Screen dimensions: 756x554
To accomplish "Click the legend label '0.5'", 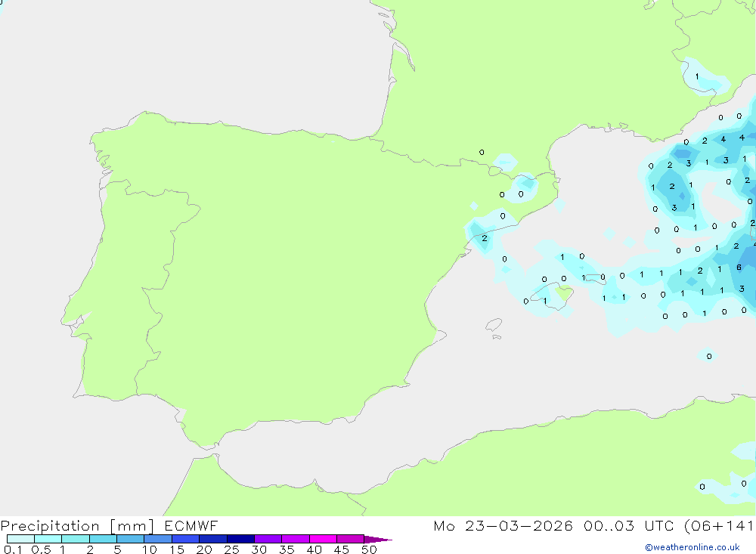I will click(41, 549).
